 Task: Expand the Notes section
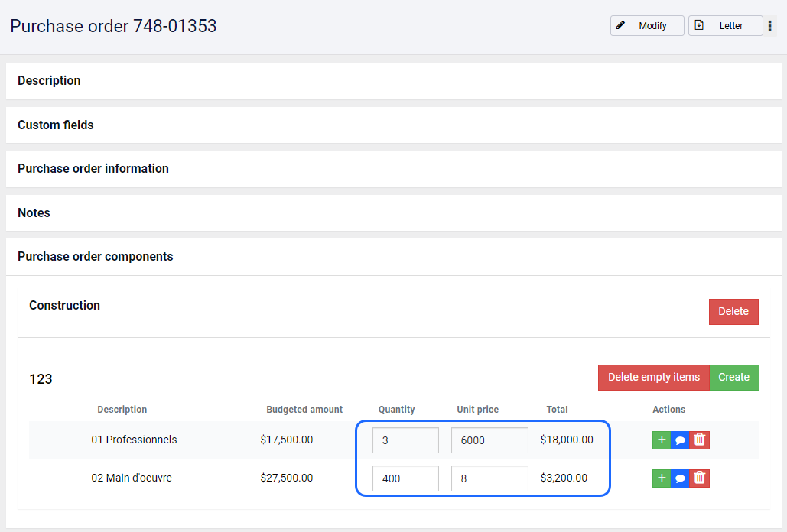[393, 212]
